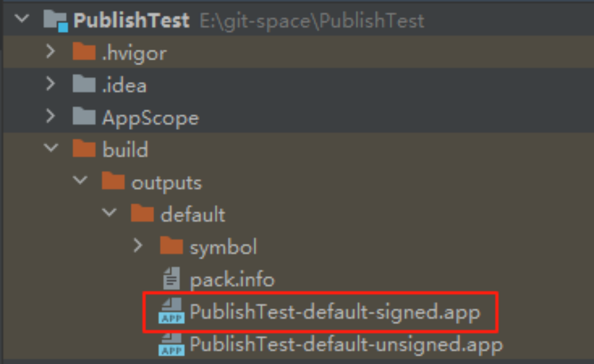Collapse the build folder
594x364 pixels.
click(51, 149)
